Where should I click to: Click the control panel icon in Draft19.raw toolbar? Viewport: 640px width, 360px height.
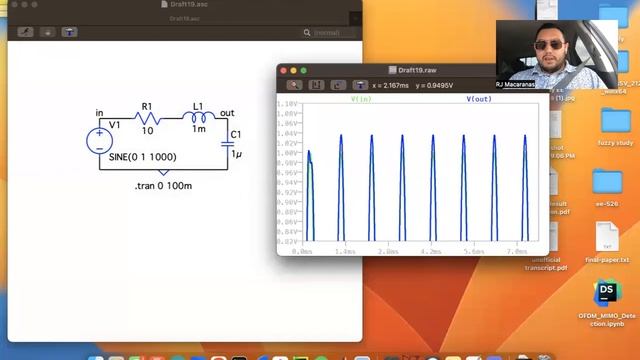(x=360, y=85)
